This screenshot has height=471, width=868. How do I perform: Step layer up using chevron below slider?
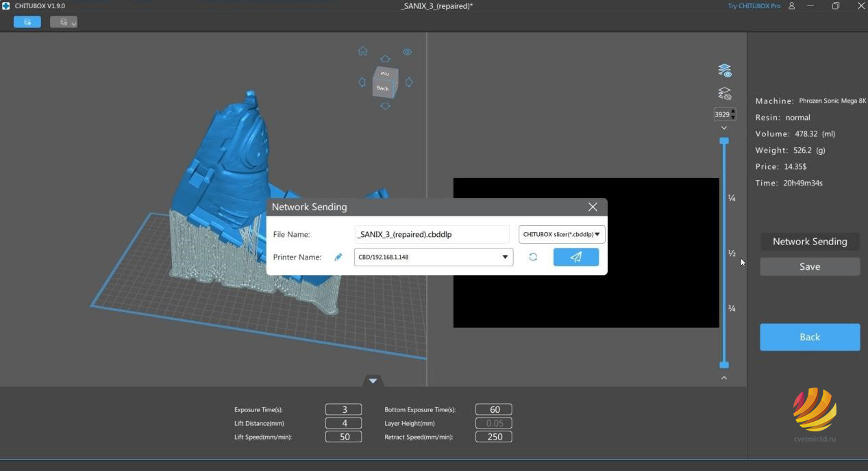pos(724,377)
